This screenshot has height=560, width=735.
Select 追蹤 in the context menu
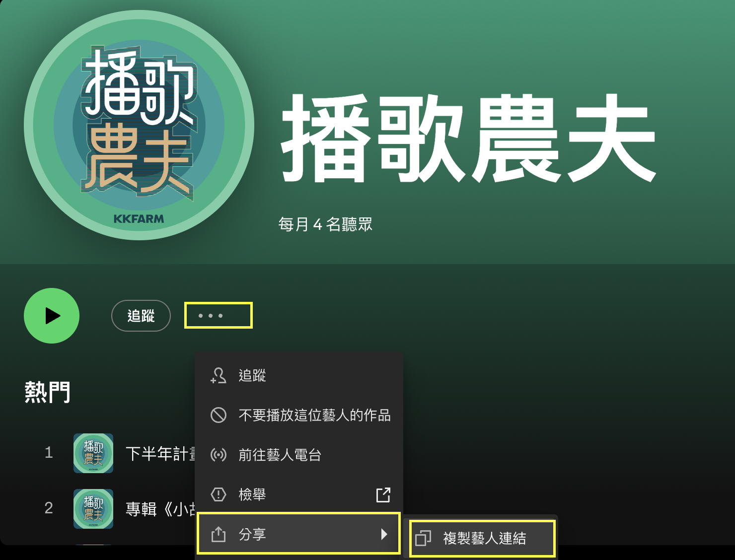pyautogui.click(x=299, y=375)
